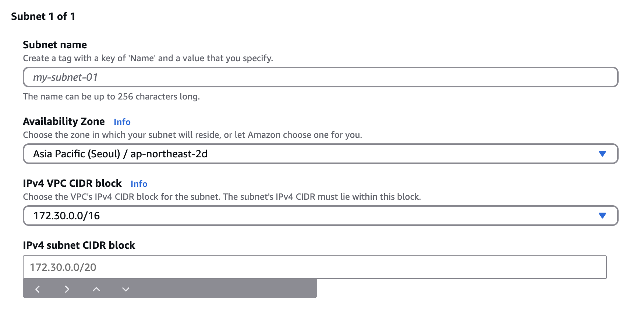Open Availability Zone dropdown via its blue arrow
Screen dimensions: 644x311
pyautogui.click(x=602, y=154)
